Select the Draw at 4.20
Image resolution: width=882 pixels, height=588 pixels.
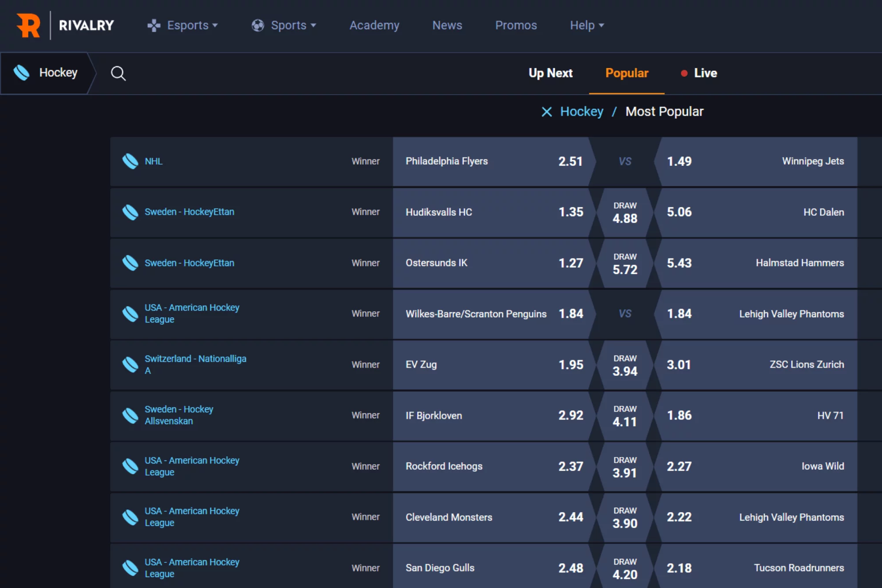click(x=625, y=567)
